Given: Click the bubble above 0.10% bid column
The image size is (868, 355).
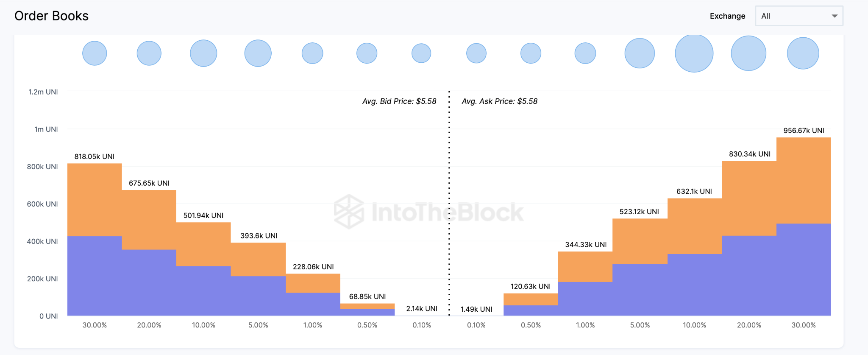Looking at the screenshot, I should [x=421, y=53].
